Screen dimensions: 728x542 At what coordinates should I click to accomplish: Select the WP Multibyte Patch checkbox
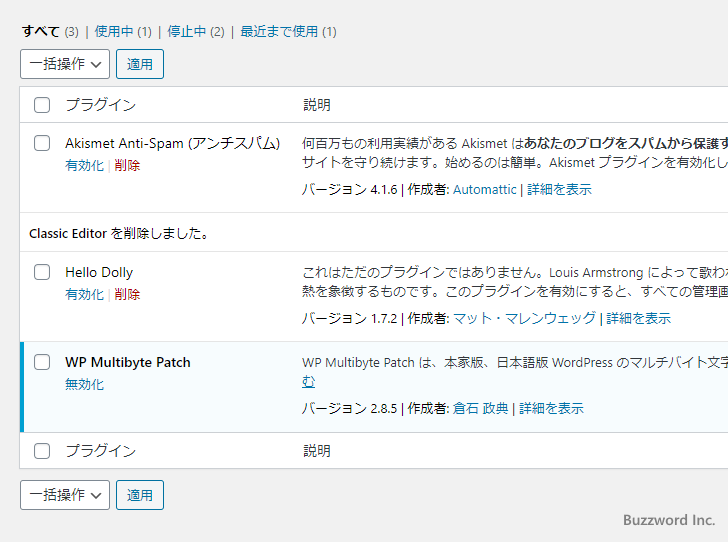click(x=42, y=362)
